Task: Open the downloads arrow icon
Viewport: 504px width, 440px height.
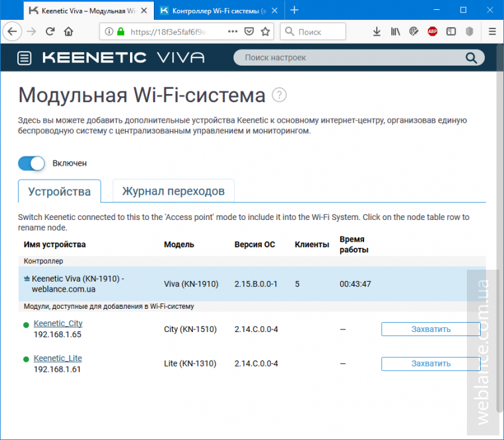Action: (377, 31)
